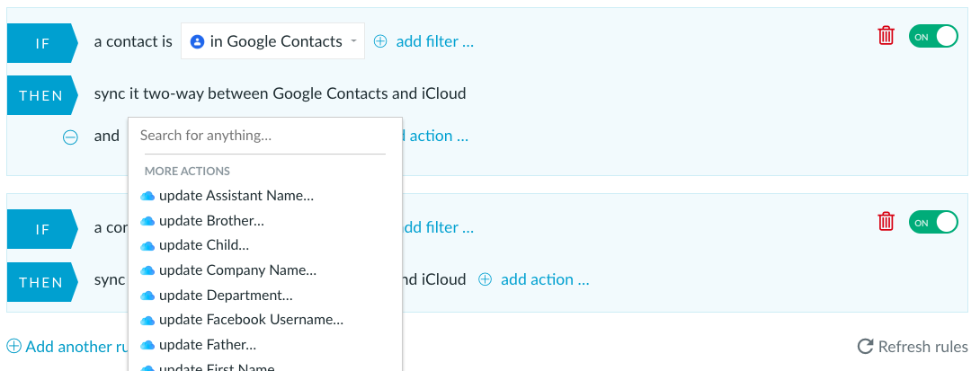Open the 'in Google Contacts' dropdown
This screenshot has width=980, height=371.
pos(272,41)
